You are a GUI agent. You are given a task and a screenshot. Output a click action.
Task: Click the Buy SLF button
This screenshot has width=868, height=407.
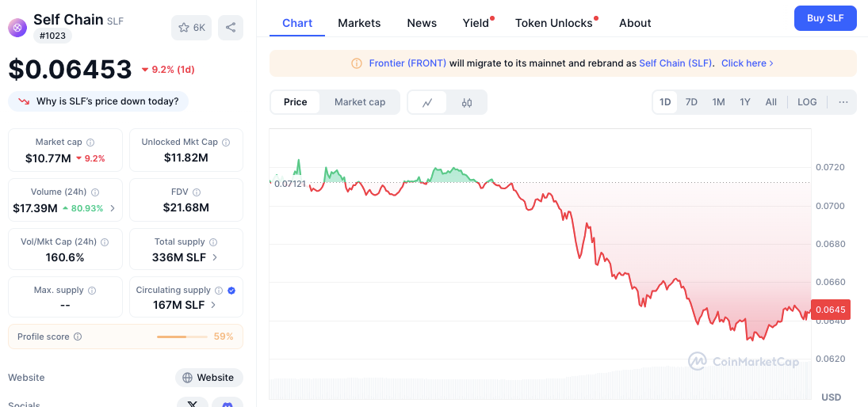click(x=825, y=18)
